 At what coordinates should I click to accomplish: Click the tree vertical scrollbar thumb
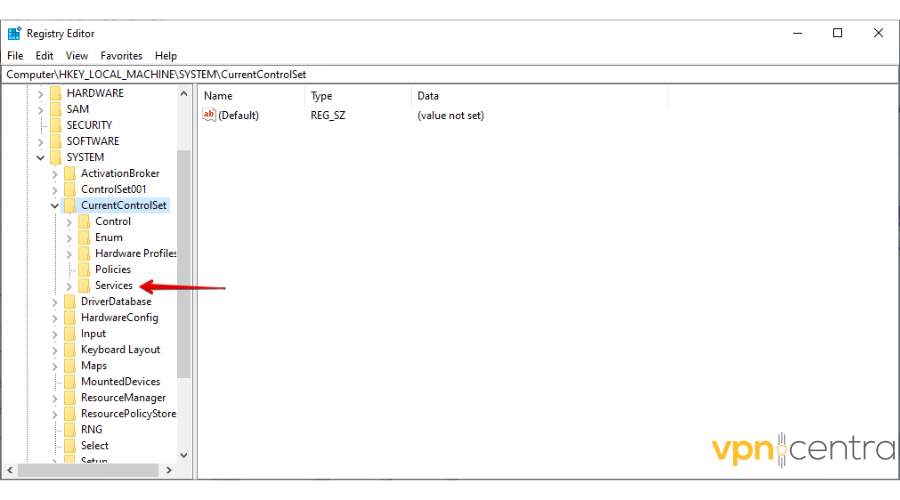click(184, 263)
